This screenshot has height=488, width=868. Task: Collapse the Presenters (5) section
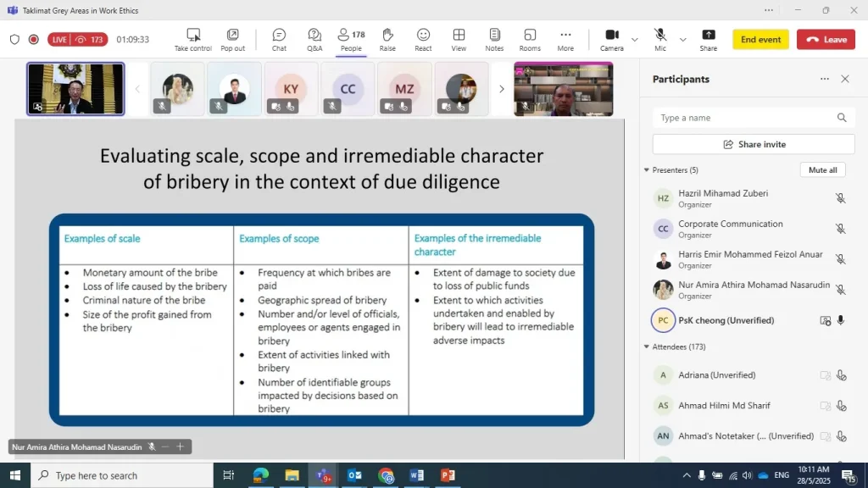pyautogui.click(x=647, y=170)
